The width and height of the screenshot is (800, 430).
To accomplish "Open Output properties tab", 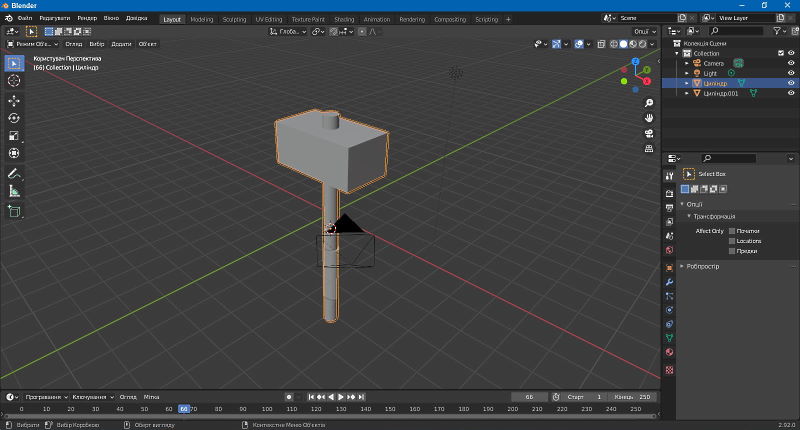I will tap(669, 208).
